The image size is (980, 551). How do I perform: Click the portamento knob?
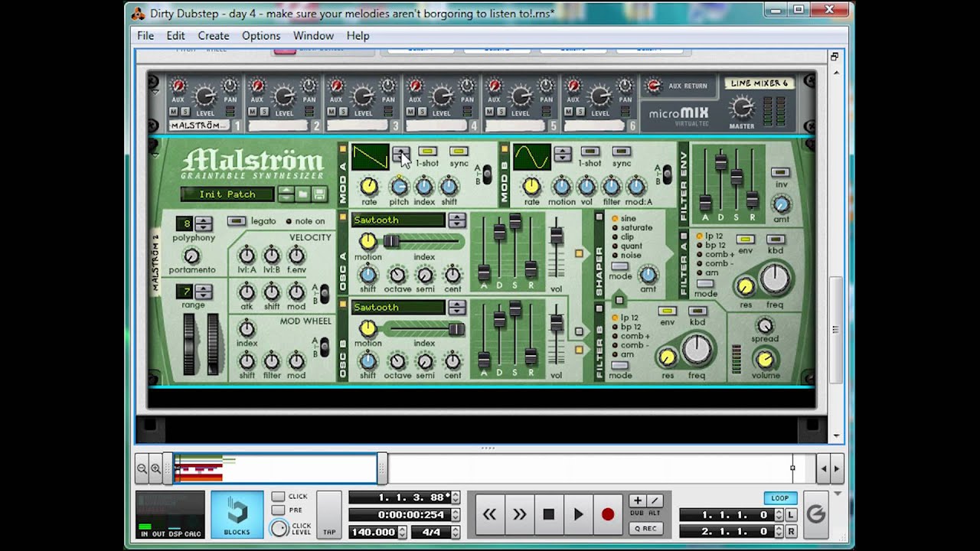coord(192,256)
